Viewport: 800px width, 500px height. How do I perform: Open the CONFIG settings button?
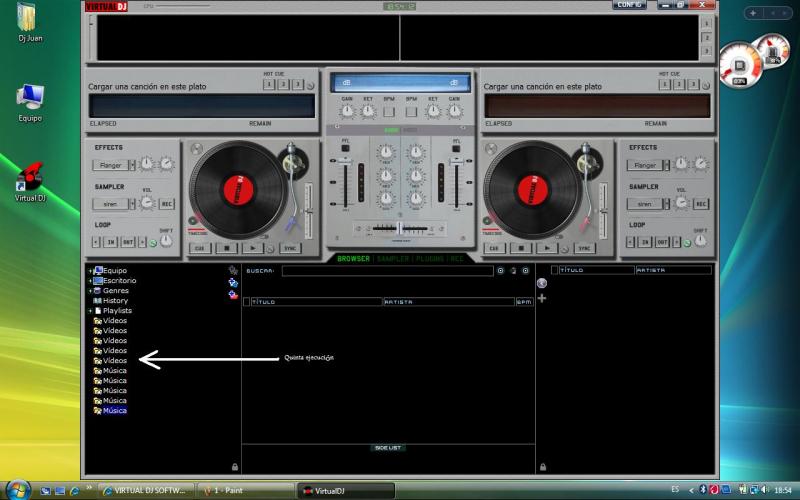point(629,5)
